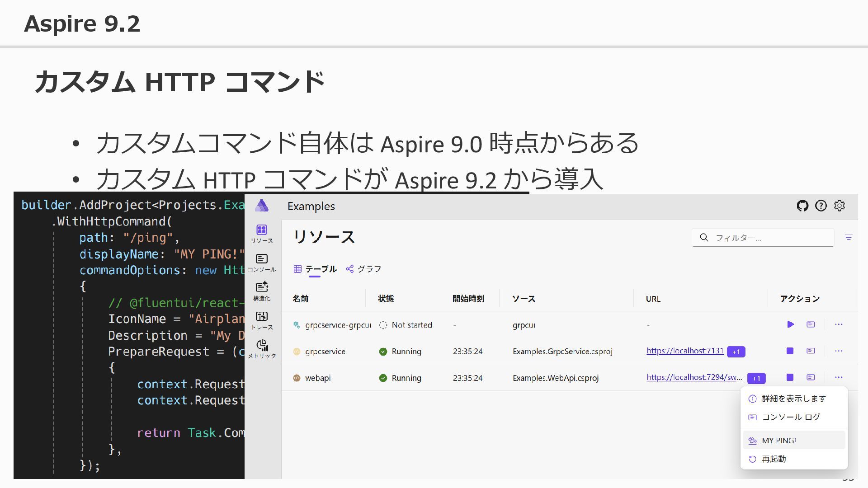Image resolution: width=868 pixels, height=488 pixels.
Task: Open the ellipsis menu for grpcservice-grpcui
Action: (839, 324)
